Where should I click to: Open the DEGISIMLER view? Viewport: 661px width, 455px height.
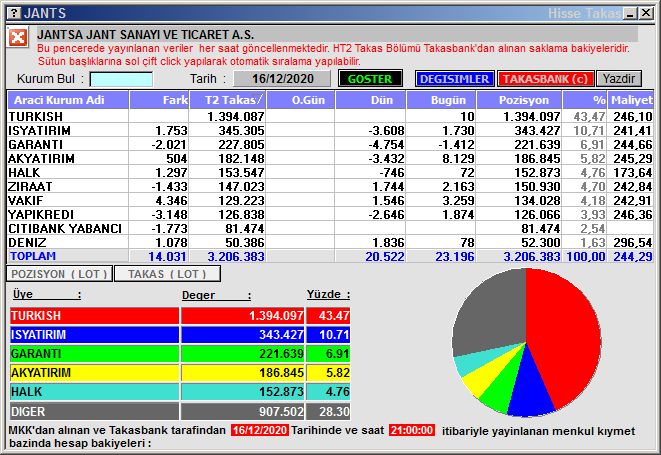[x=454, y=79]
